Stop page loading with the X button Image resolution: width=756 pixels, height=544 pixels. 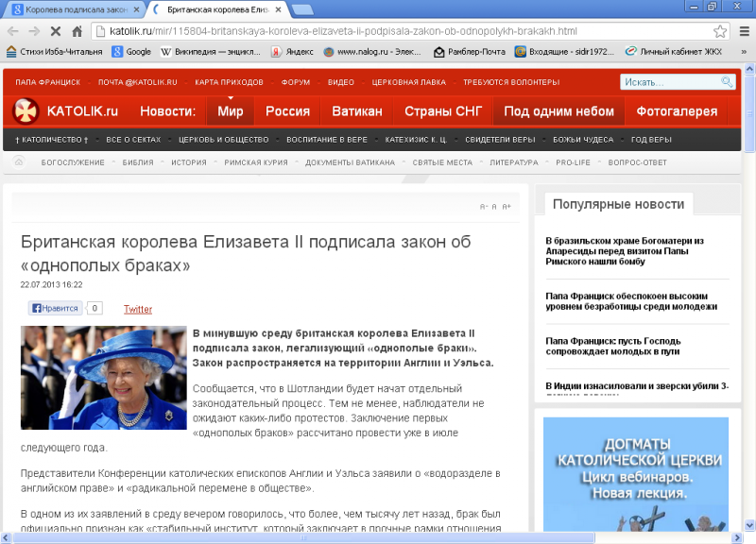click(56, 31)
